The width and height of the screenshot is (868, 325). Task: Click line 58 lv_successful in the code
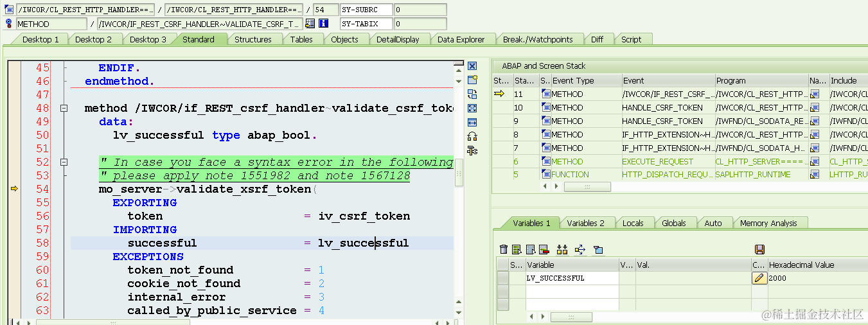click(x=364, y=243)
